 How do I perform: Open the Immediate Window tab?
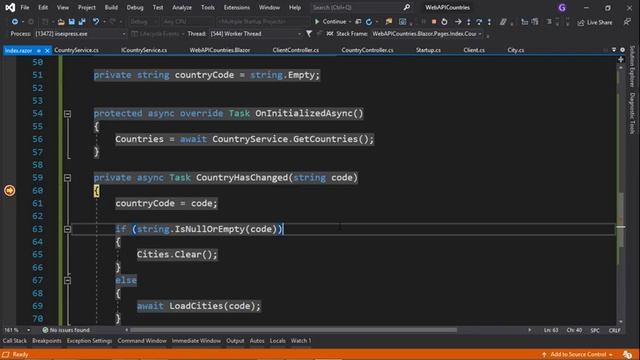[x=196, y=341]
